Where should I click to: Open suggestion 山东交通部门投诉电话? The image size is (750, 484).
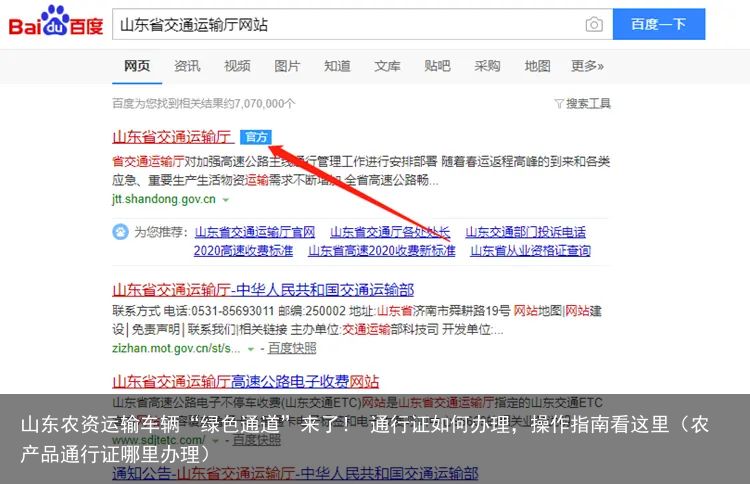pyautogui.click(x=525, y=232)
